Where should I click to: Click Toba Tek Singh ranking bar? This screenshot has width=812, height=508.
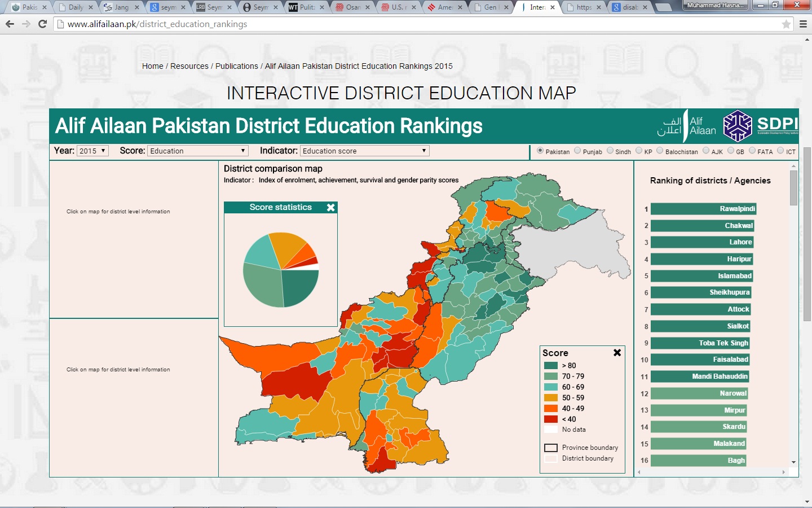[x=700, y=343]
